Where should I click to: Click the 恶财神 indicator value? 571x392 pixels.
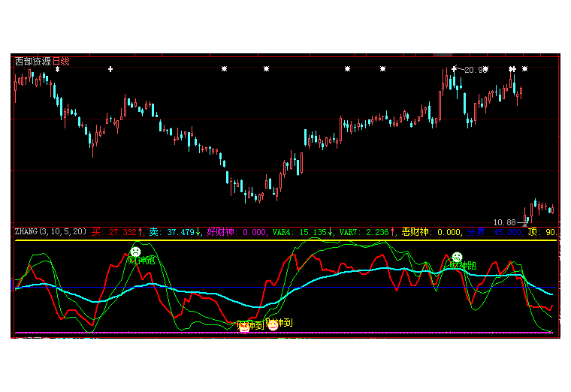432,232
